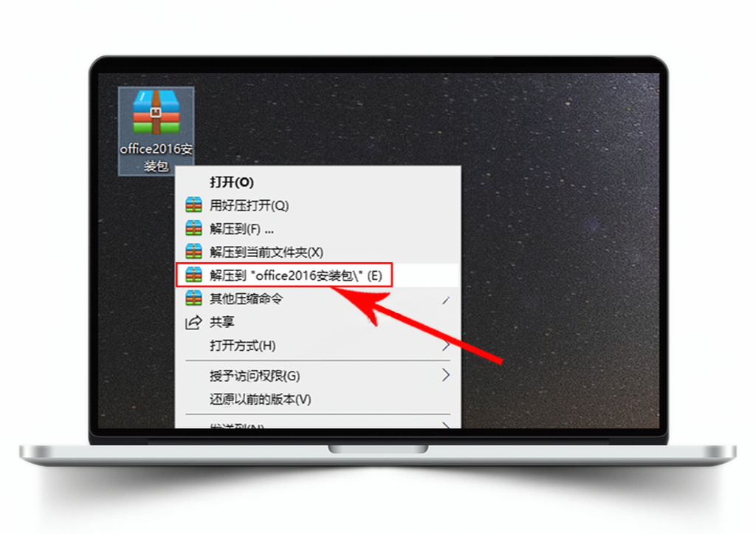Click the share arrow icon beside 共享

193,322
